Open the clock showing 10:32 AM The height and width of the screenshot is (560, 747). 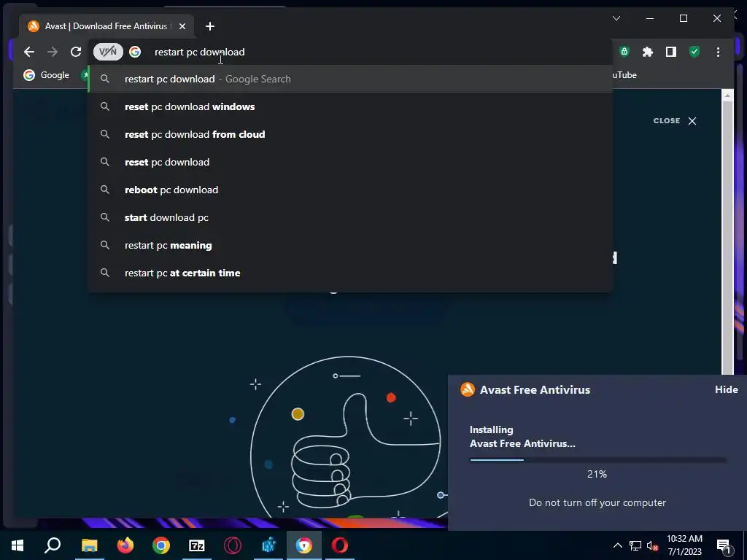tap(684, 545)
